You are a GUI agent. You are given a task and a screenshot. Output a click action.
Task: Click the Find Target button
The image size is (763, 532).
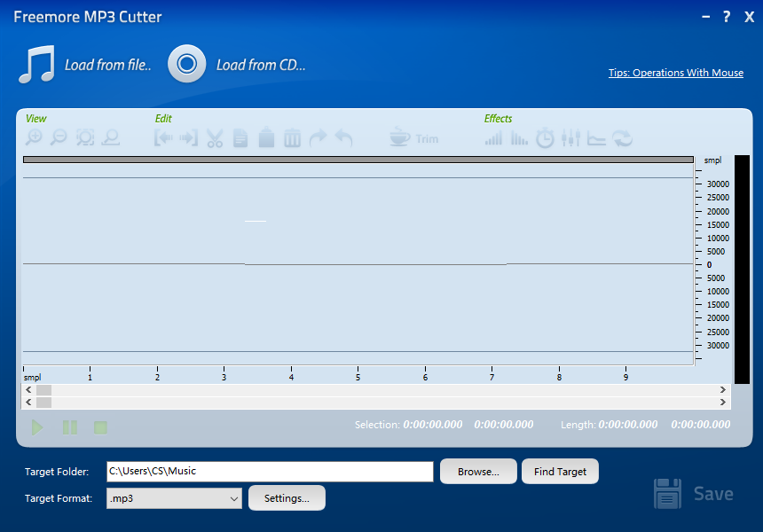[x=560, y=472]
